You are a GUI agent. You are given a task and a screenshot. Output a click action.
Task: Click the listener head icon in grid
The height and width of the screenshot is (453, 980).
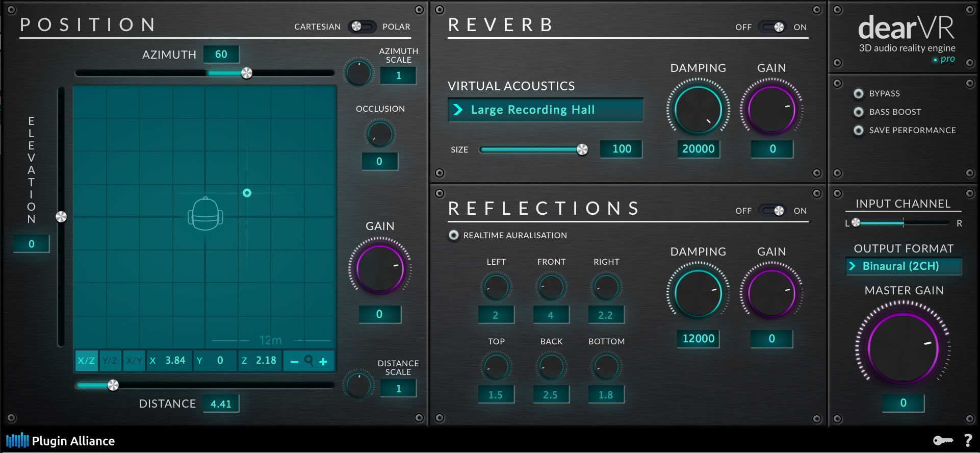tap(205, 214)
